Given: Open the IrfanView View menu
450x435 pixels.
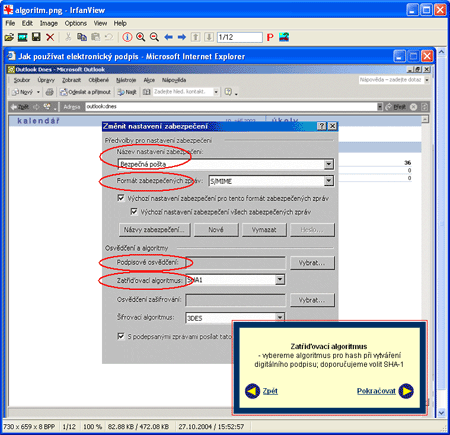Looking at the screenshot, I should 100,23.
